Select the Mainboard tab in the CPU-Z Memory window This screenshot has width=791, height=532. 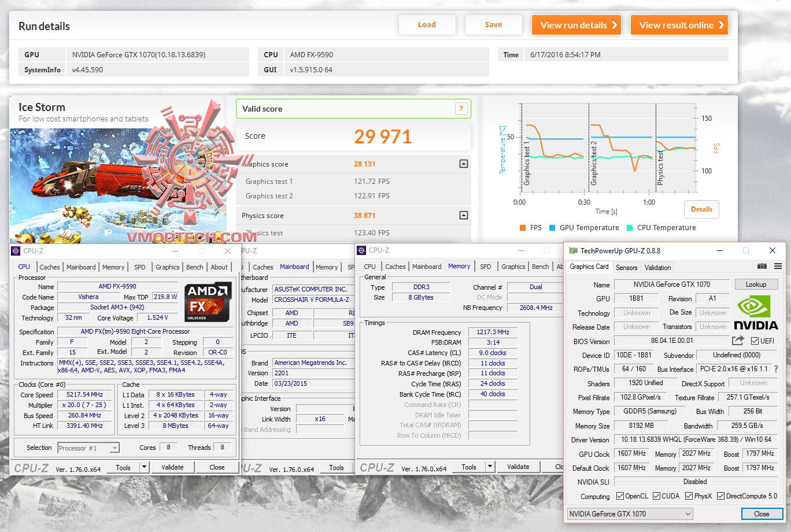427,267
